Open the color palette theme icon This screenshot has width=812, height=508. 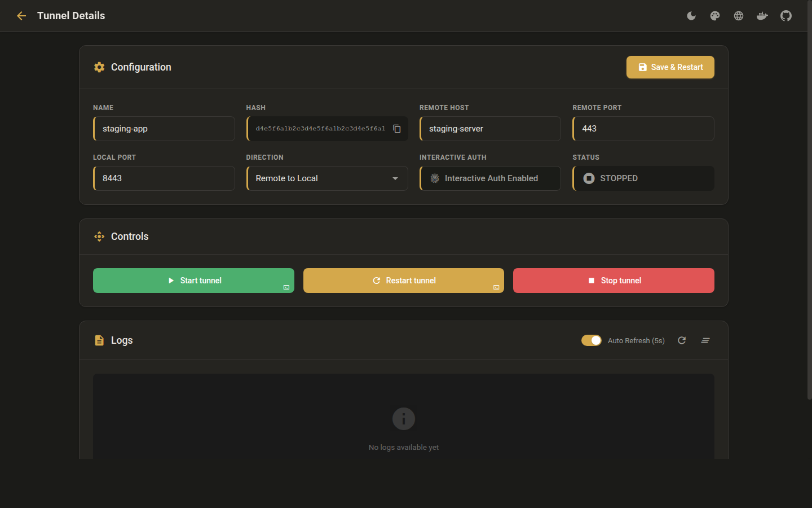[x=715, y=16]
